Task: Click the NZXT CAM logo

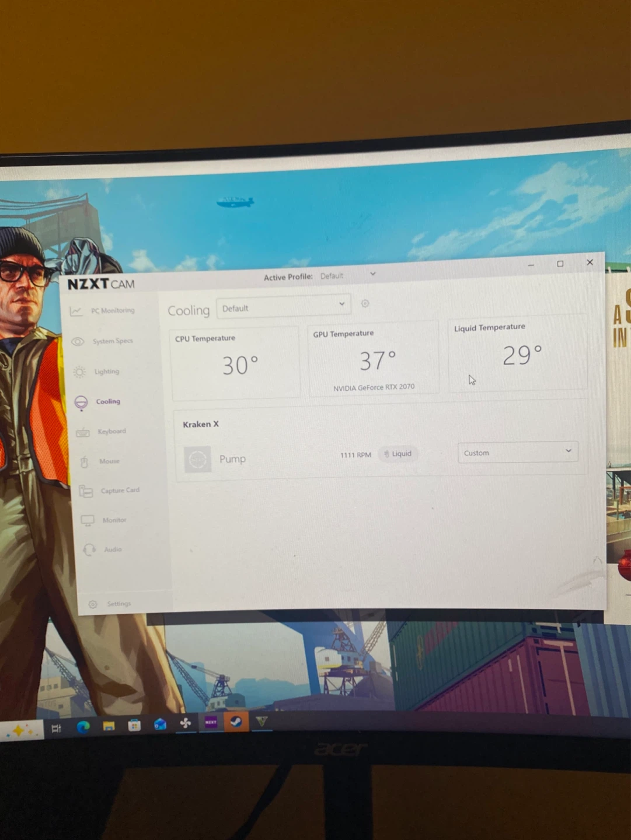Action: click(x=101, y=284)
